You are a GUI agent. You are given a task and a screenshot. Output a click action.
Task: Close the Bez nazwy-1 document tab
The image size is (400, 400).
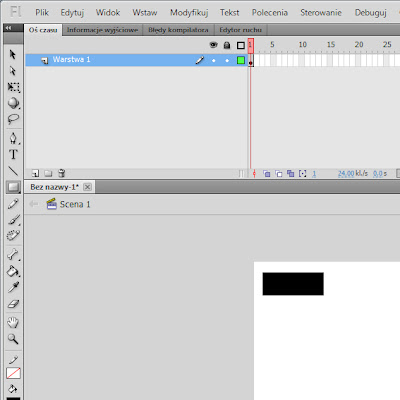pos(87,187)
